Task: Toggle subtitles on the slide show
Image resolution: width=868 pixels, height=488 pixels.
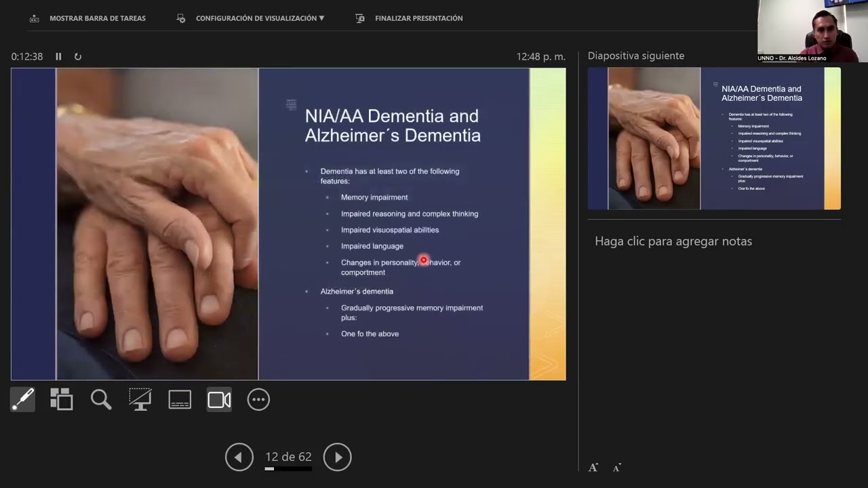Action: pyautogui.click(x=180, y=400)
